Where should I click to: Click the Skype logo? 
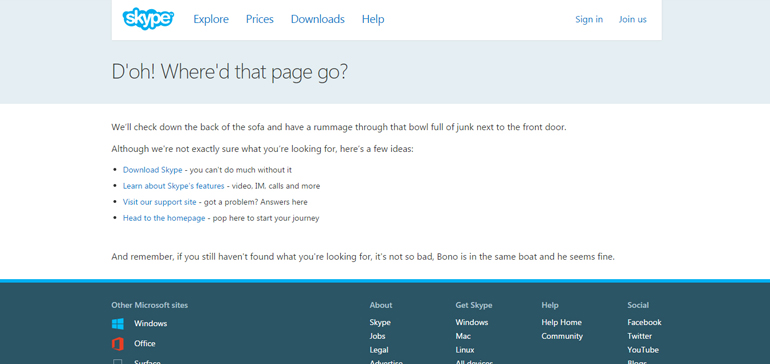pyautogui.click(x=148, y=19)
